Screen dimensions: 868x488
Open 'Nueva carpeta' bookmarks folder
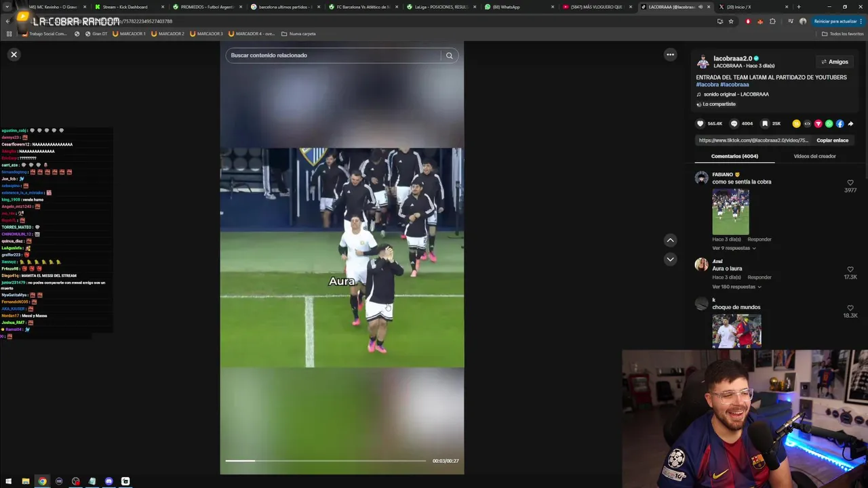click(x=298, y=33)
